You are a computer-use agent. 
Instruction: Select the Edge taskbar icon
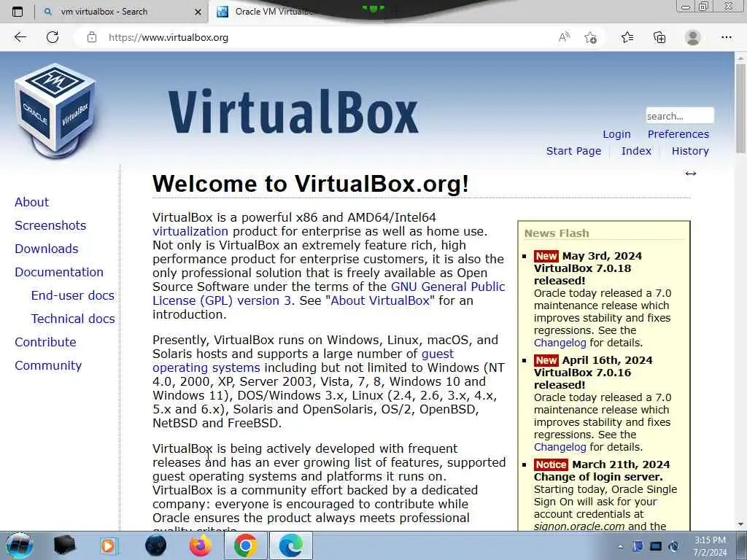[x=290, y=545]
